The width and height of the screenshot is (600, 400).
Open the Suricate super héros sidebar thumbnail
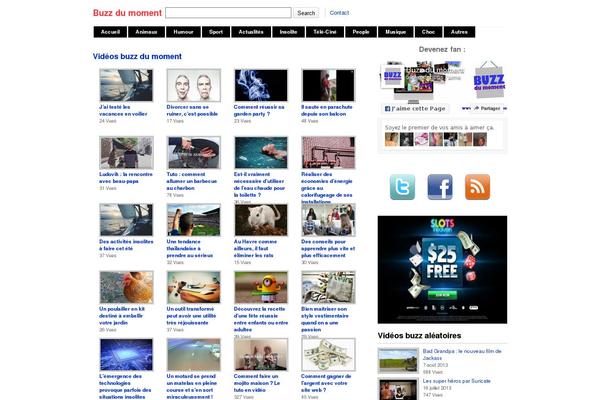[x=398, y=389]
